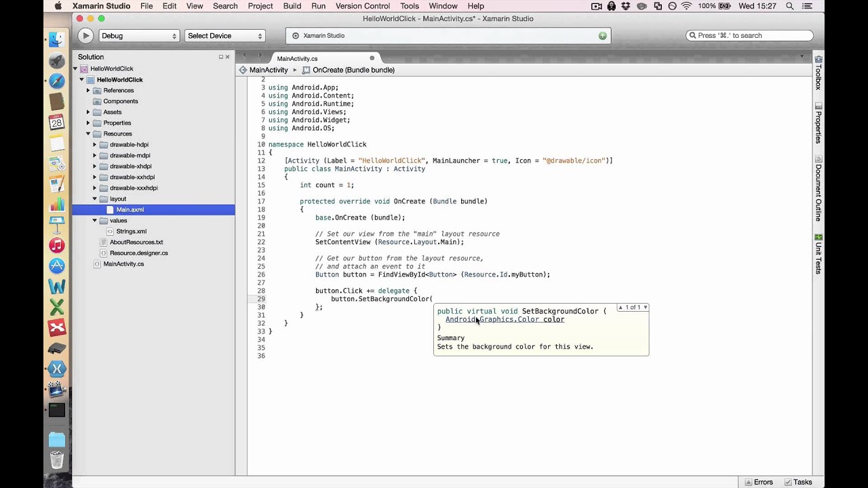Viewport: 868px width, 488px height.
Task: Open the Build menu
Action: (292, 6)
